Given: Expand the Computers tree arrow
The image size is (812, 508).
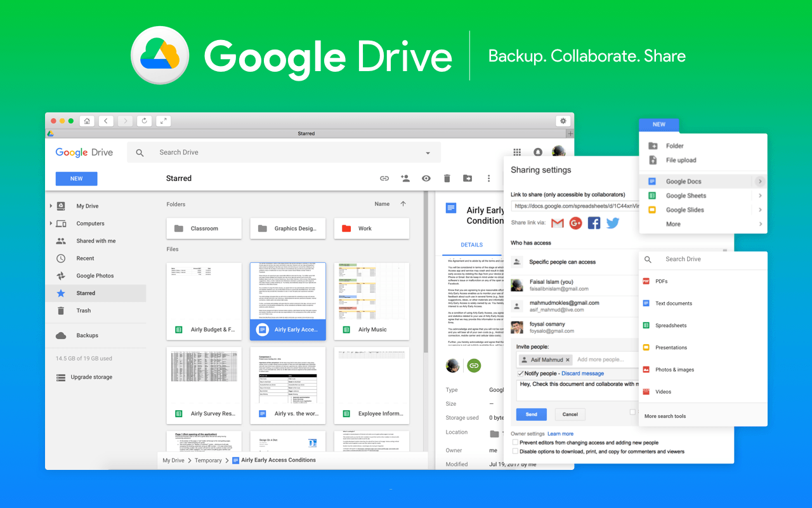Looking at the screenshot, I should point(51,224).
